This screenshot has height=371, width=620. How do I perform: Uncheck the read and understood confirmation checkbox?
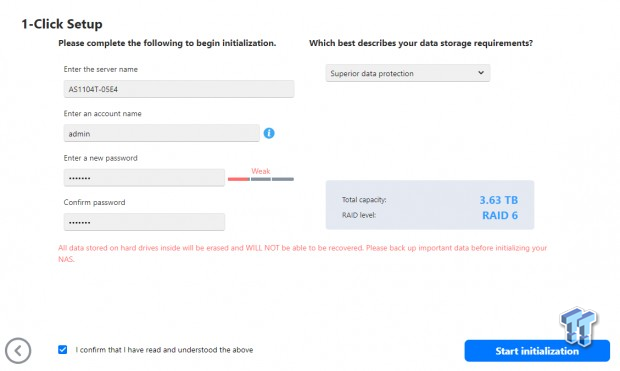(x=62, y=350)
